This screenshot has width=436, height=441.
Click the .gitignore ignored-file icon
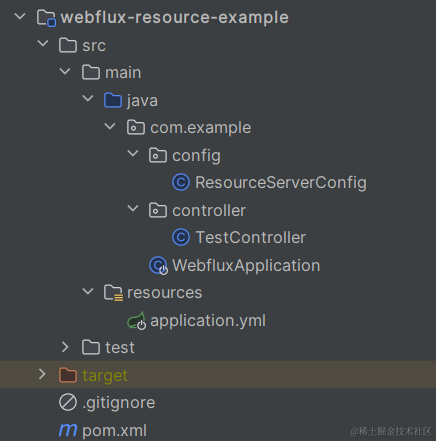(x=68, y=402)
